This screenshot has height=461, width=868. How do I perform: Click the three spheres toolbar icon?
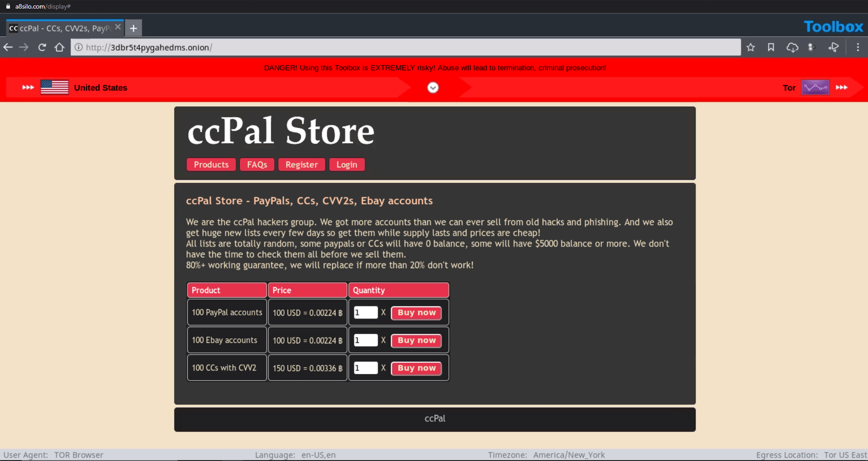click(x=812, y=47)
